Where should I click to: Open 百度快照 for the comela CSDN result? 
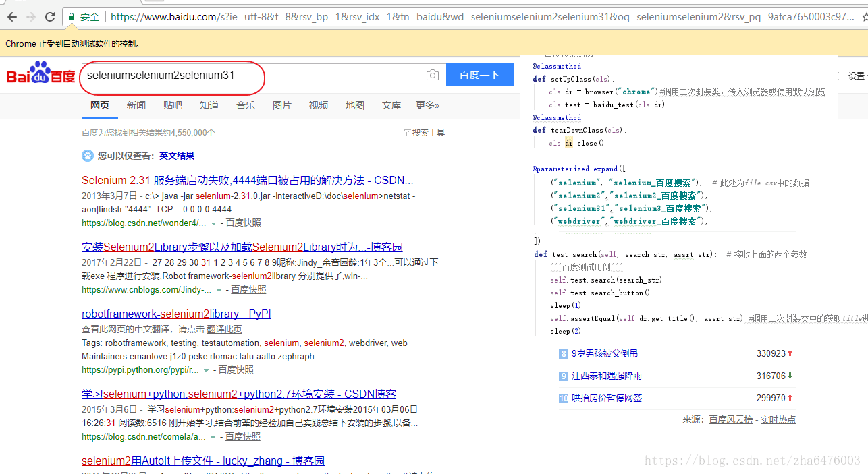(242, 436)
